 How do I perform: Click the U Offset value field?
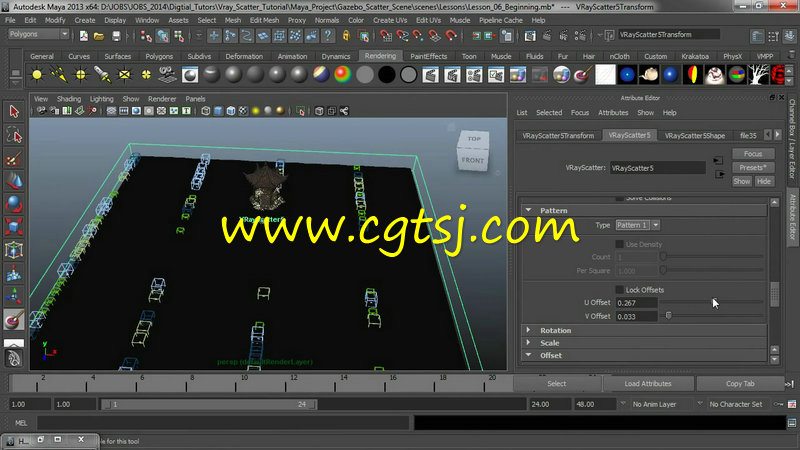(637, 303)
